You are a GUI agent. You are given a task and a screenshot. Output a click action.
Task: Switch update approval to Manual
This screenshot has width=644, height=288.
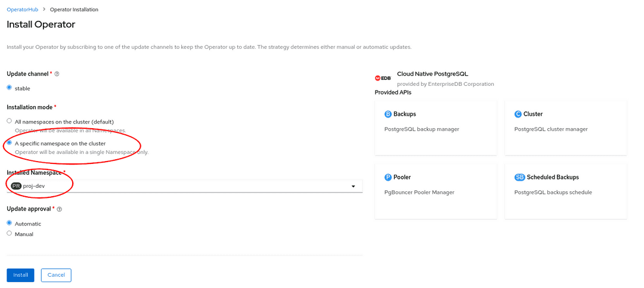click(x=9, y=234)
